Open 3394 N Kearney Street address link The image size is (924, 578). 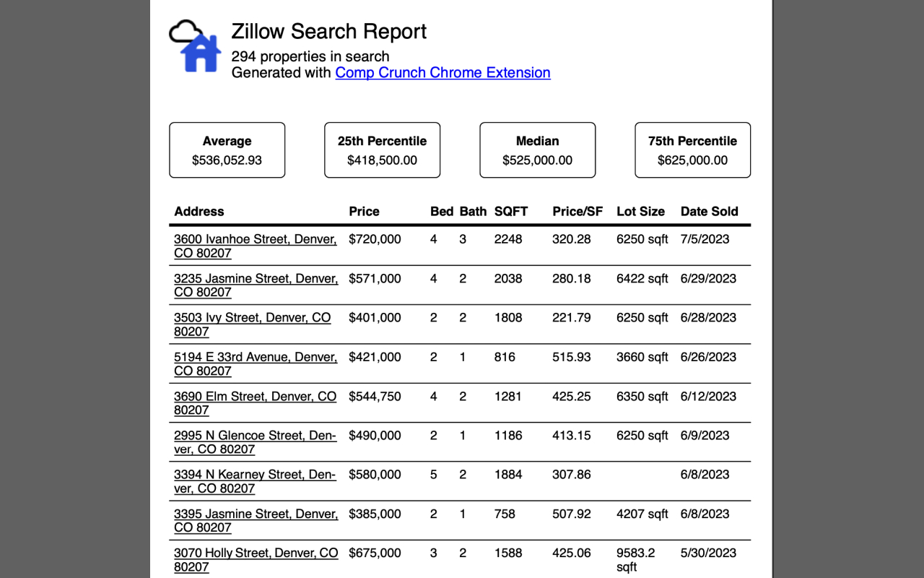pyautogui.click(x=255, y=481)
